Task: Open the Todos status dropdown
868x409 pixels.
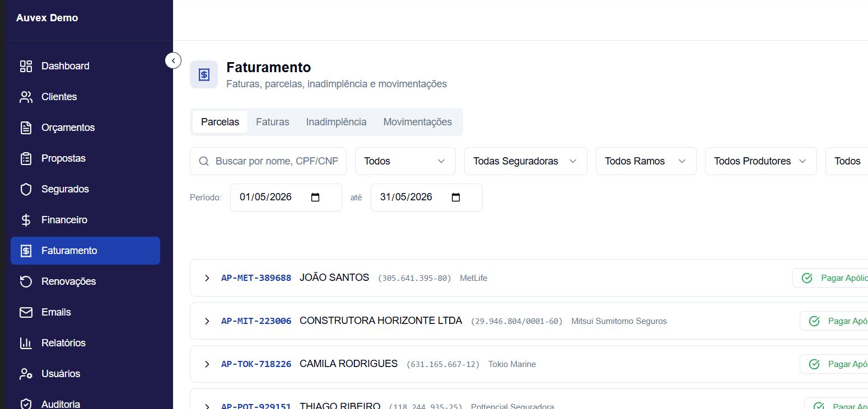Action: click(x=405, y=161)
